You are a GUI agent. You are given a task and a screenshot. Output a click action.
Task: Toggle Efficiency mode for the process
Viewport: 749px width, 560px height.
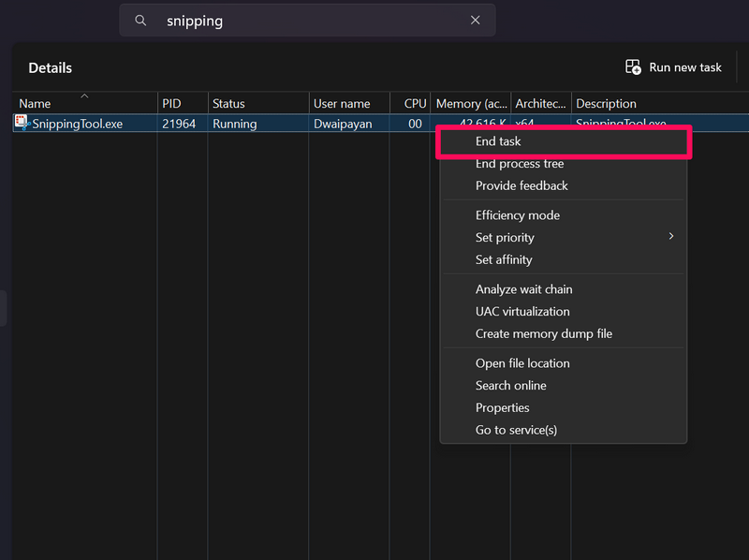tap(517, 215)
